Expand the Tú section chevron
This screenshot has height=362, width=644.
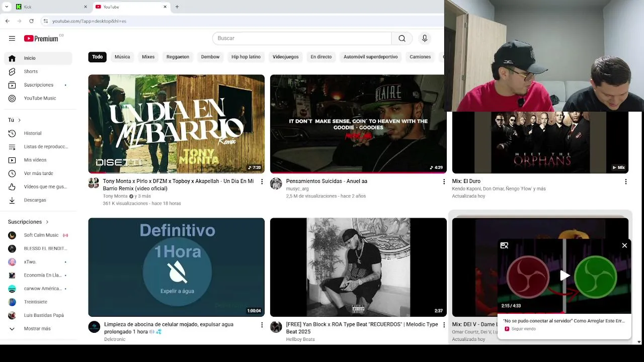coord(19,120)
